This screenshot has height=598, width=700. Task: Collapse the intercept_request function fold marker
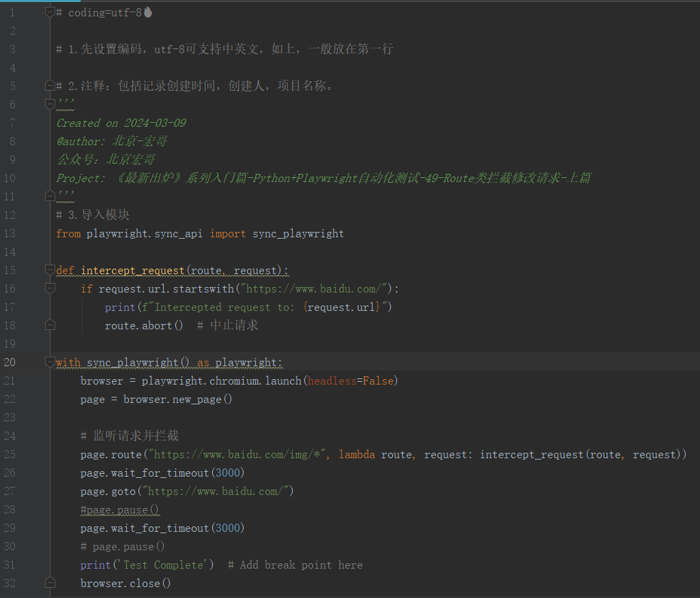(49, 269)
